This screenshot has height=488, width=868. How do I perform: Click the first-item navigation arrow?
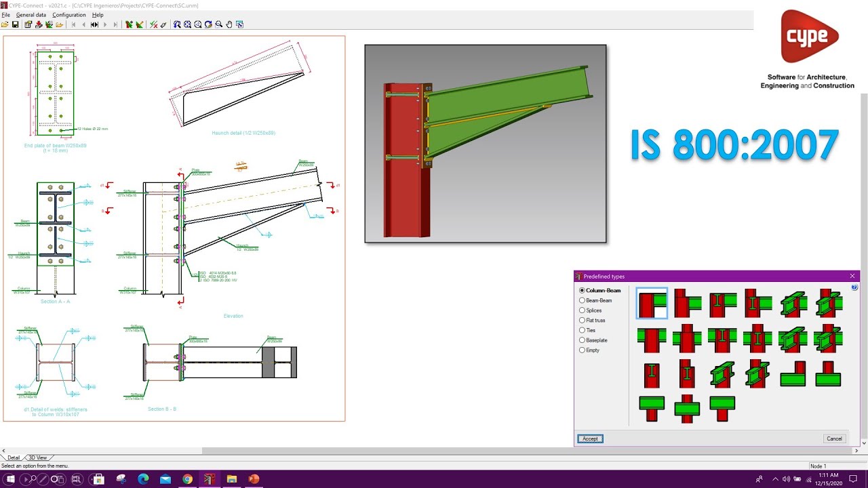(74, 24)
